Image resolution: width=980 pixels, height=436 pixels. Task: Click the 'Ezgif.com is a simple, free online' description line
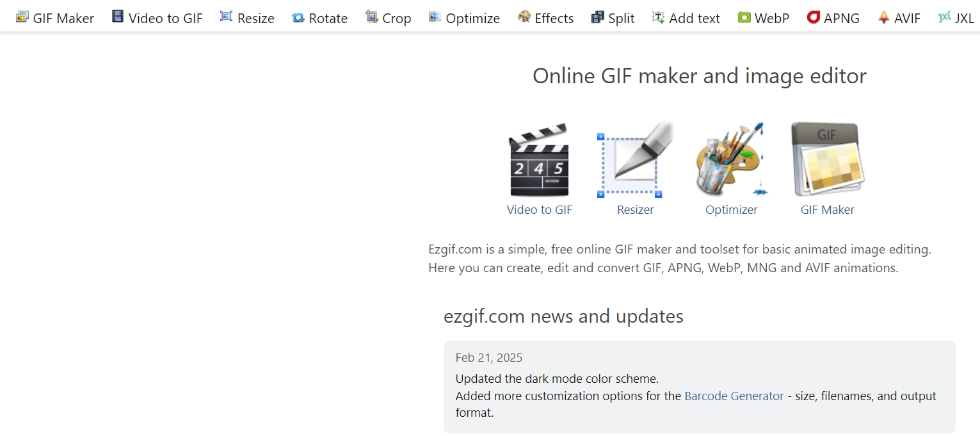(680, 250)
